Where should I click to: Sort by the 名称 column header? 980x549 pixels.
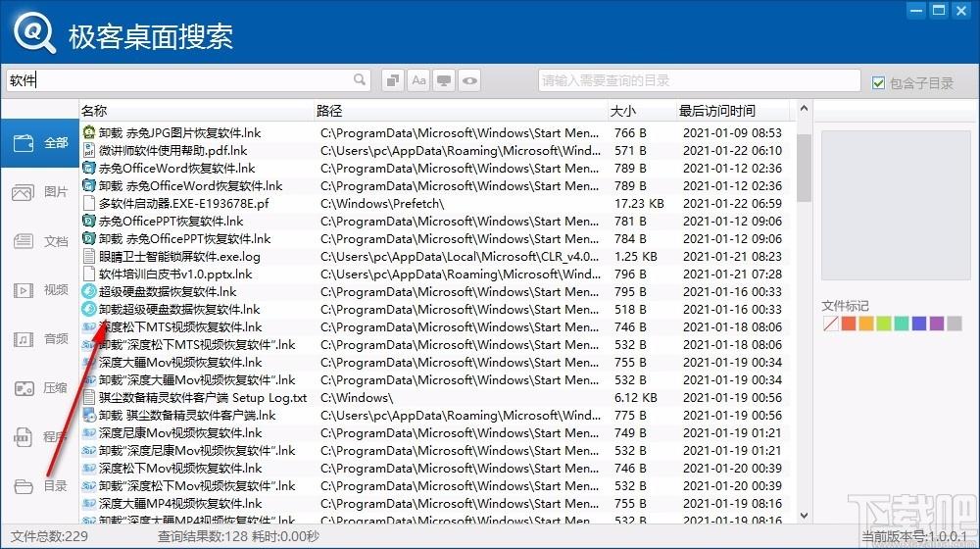click(196, 111)
